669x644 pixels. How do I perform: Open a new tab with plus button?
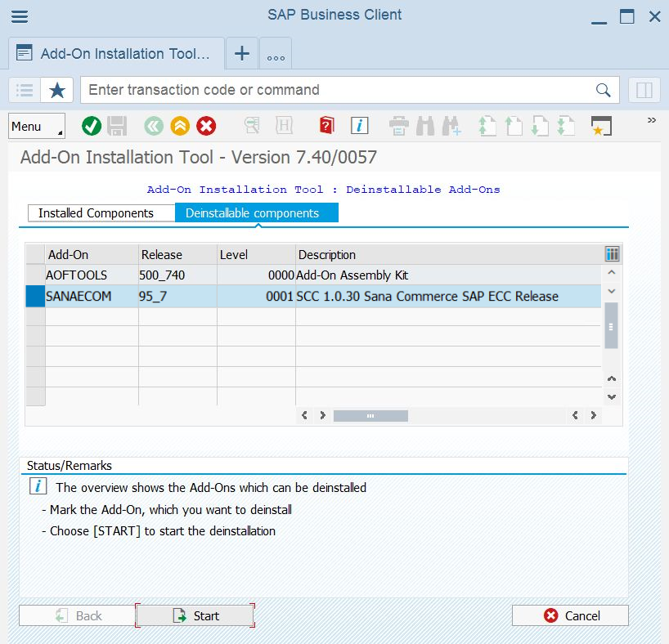pos(242,54)
